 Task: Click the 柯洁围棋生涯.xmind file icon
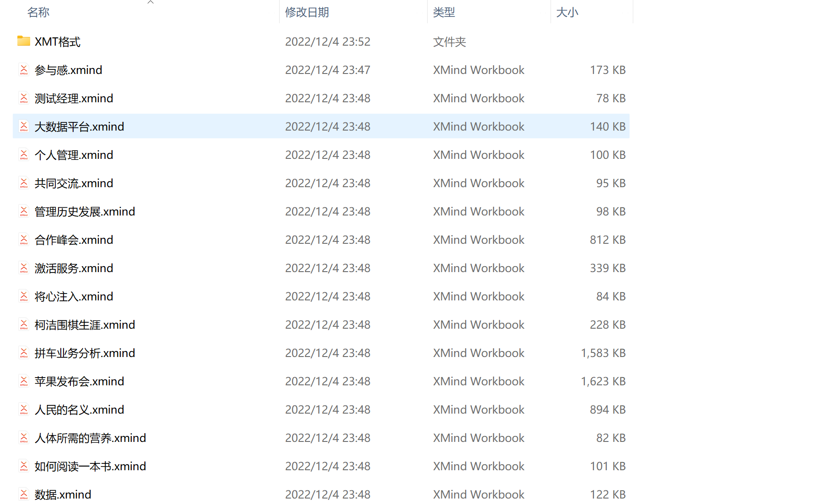pos(24,325)
